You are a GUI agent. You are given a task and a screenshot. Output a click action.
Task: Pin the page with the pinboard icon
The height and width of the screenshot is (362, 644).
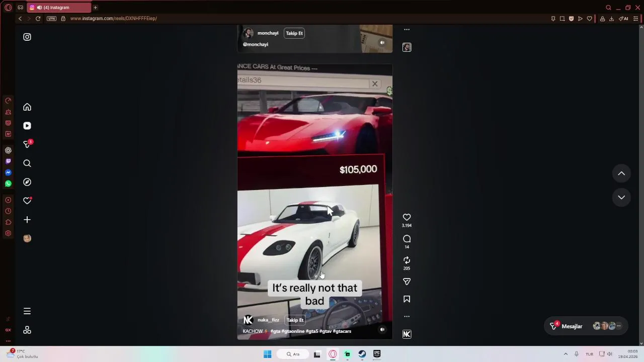point(553,19)
